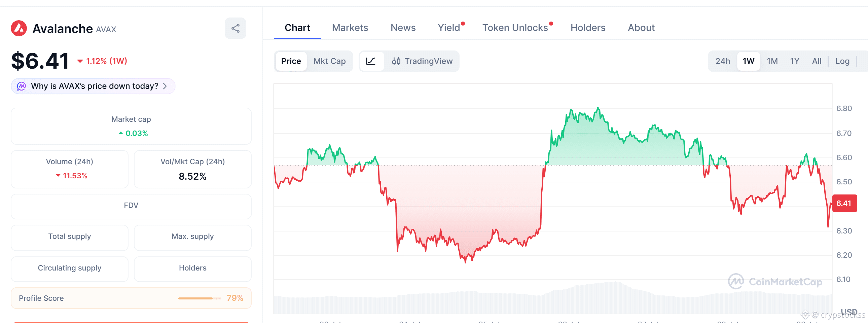868x323 pixels.
Task: Switch to the Token Unlocks tab
Action: (515, 28)
